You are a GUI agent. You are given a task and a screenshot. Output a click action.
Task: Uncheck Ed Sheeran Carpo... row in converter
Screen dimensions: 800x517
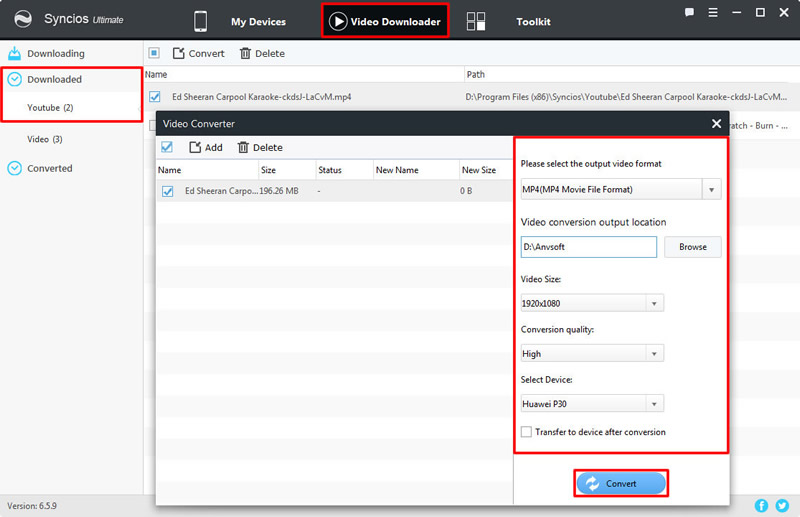click(167, 191)
